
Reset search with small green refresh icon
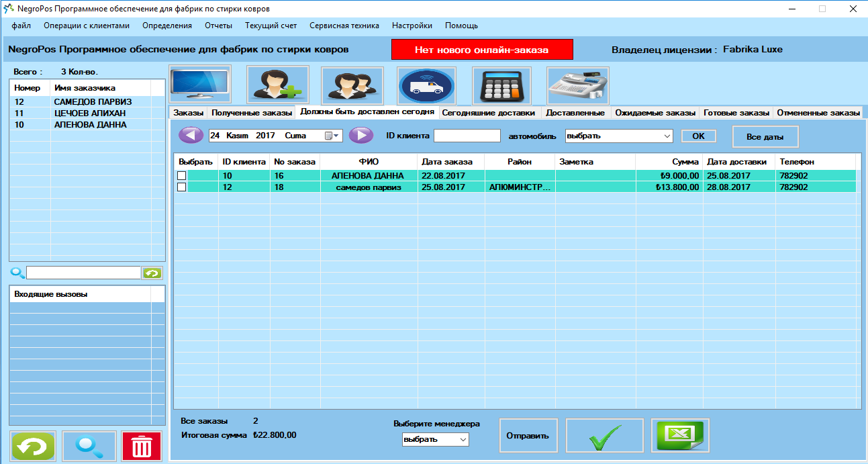(152, 273)
